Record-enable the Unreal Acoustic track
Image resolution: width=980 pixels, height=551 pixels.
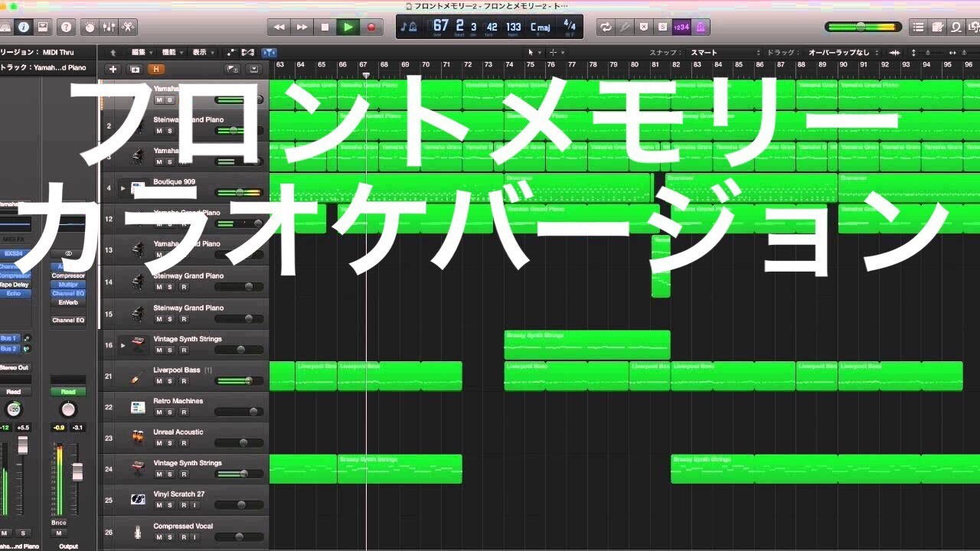point(183,443)
